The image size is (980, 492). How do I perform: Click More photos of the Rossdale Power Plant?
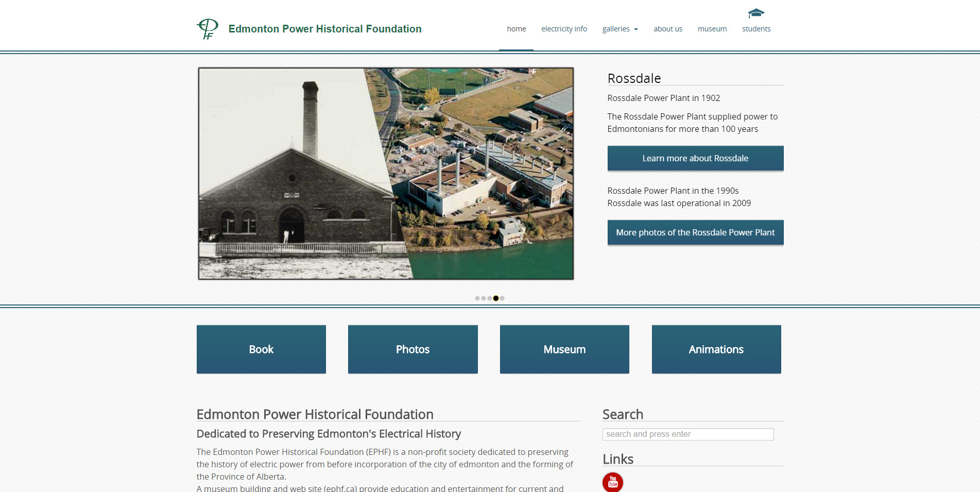tap(695, 232)
